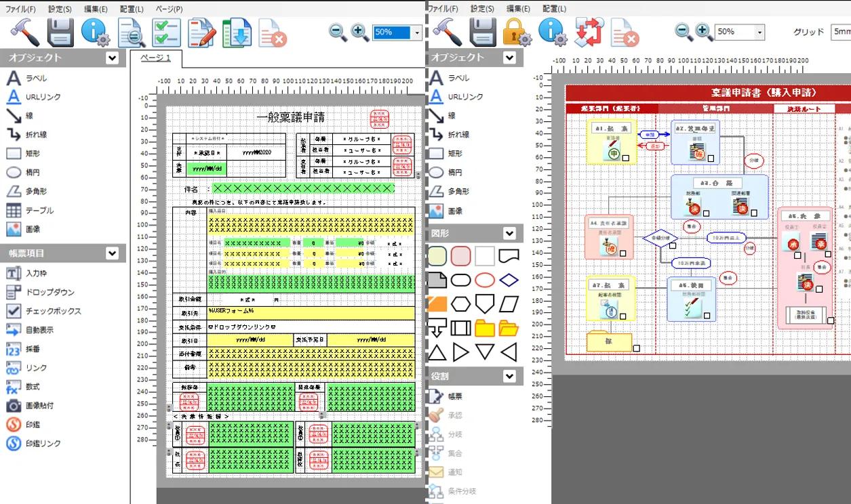
Task: Click the lock with gear toolbar icon
Action: 517,32
